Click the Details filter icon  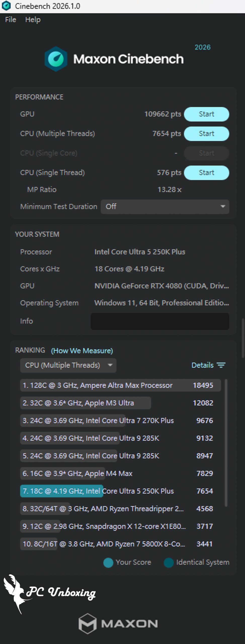point(221,365)
